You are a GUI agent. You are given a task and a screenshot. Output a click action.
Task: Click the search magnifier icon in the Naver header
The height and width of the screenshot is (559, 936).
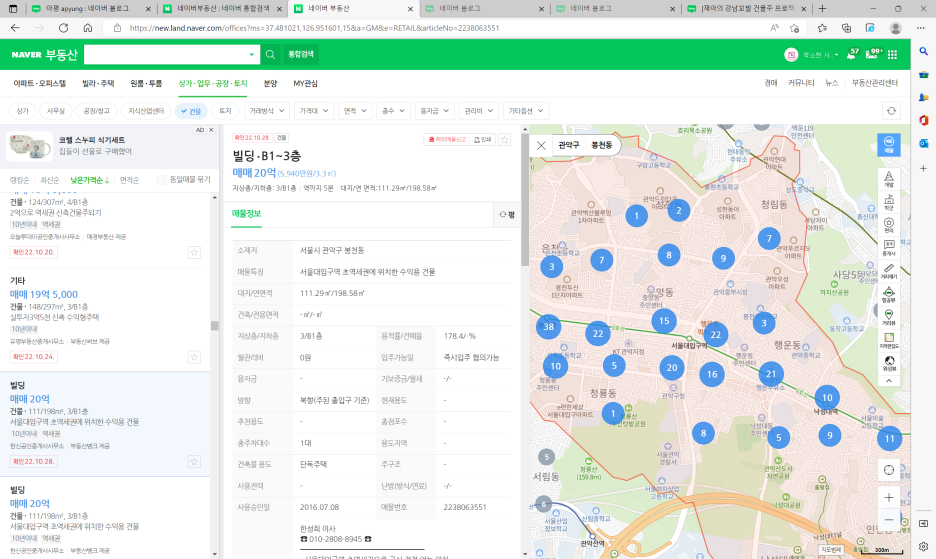click(x=270, y=54)
